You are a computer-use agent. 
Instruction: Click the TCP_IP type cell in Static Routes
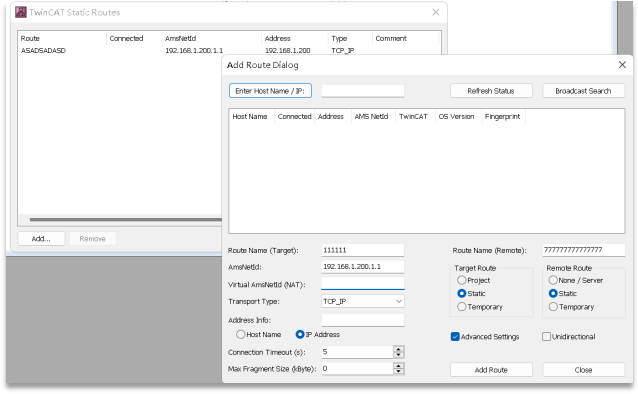click(343, 50)
